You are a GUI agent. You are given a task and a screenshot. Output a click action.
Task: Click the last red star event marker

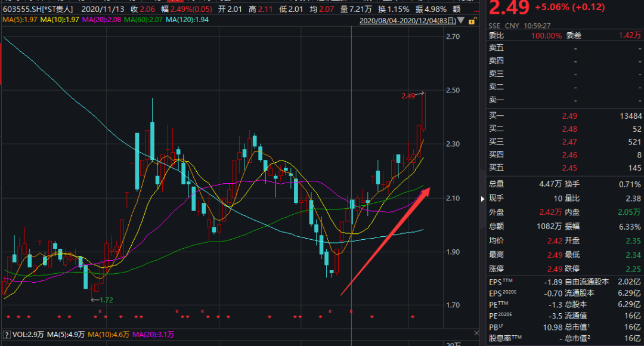(x=411, y=317)
